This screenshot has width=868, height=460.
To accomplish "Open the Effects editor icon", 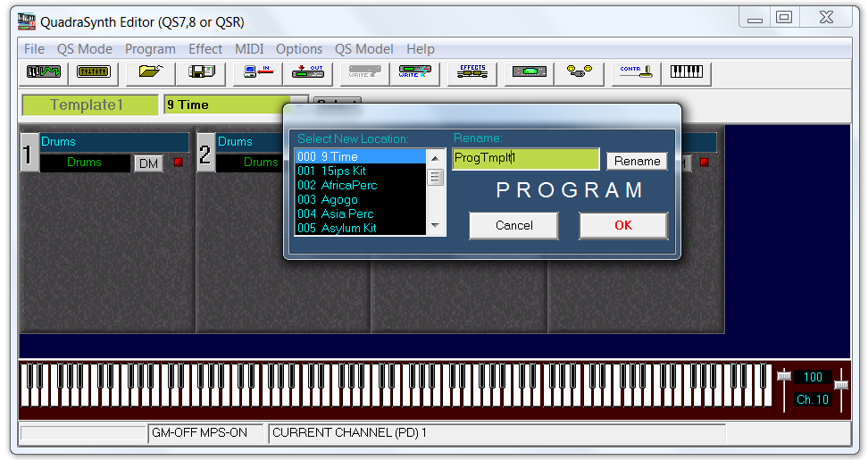I will click(472, 72).
